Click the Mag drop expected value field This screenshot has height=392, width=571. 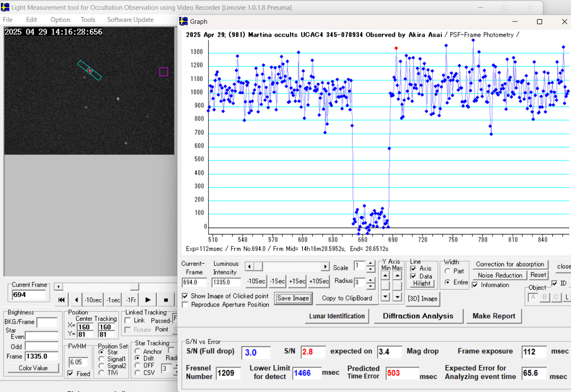[389, 352]
